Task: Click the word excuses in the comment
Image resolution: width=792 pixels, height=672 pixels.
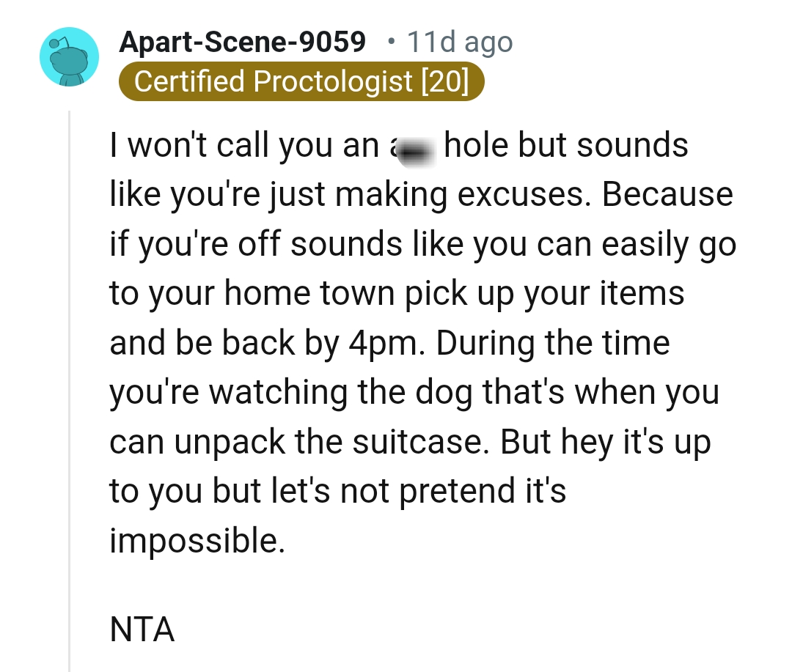Action: pyautogui.click(x=524, y=195)
